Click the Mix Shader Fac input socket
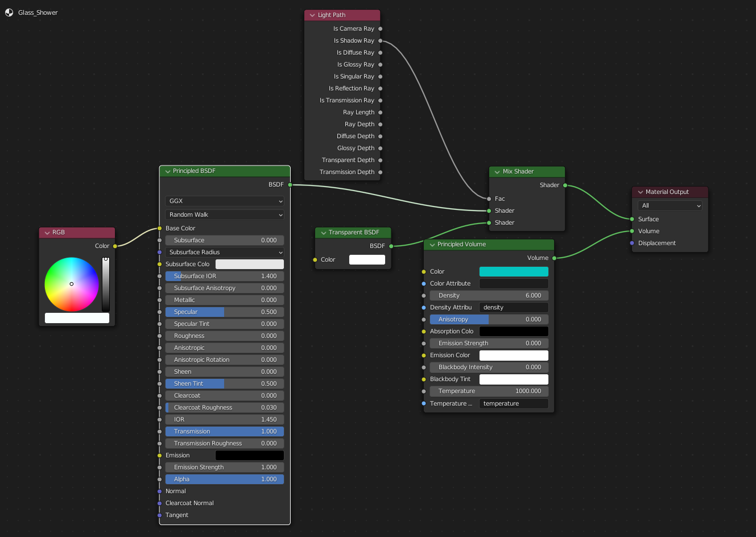 (489, 199)
